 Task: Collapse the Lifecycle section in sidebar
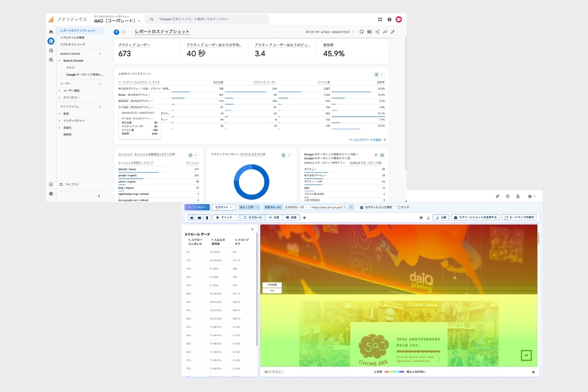[100, 107]
